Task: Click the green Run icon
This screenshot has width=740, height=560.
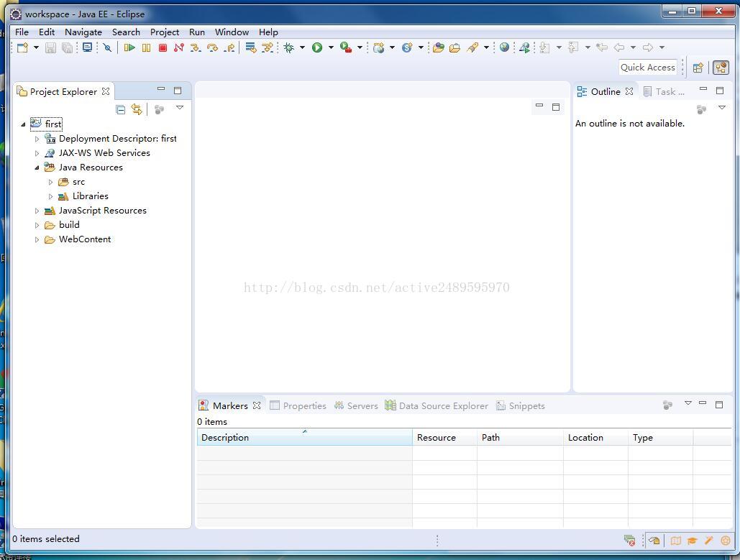Action: click(317, 47)
